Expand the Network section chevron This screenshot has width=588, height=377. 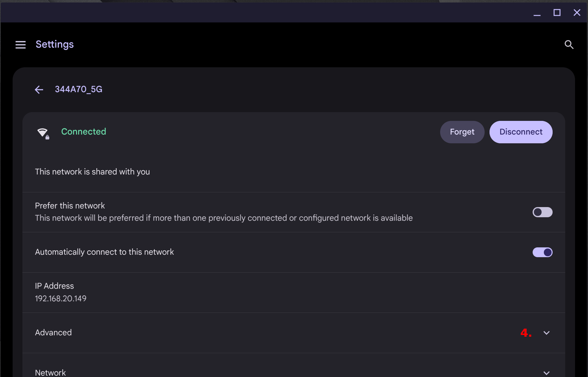(x=546, y=373)
